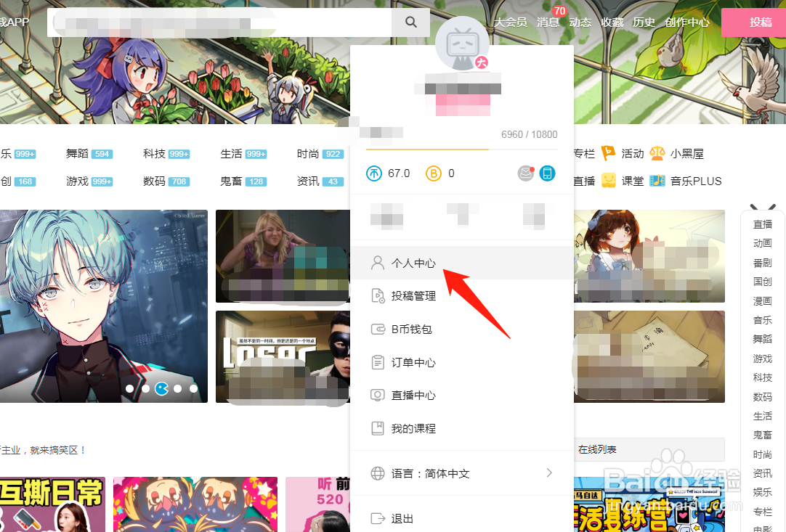Open the 课堂 smiley icon
The image size is (786, 532).
[x=608, y=181]
